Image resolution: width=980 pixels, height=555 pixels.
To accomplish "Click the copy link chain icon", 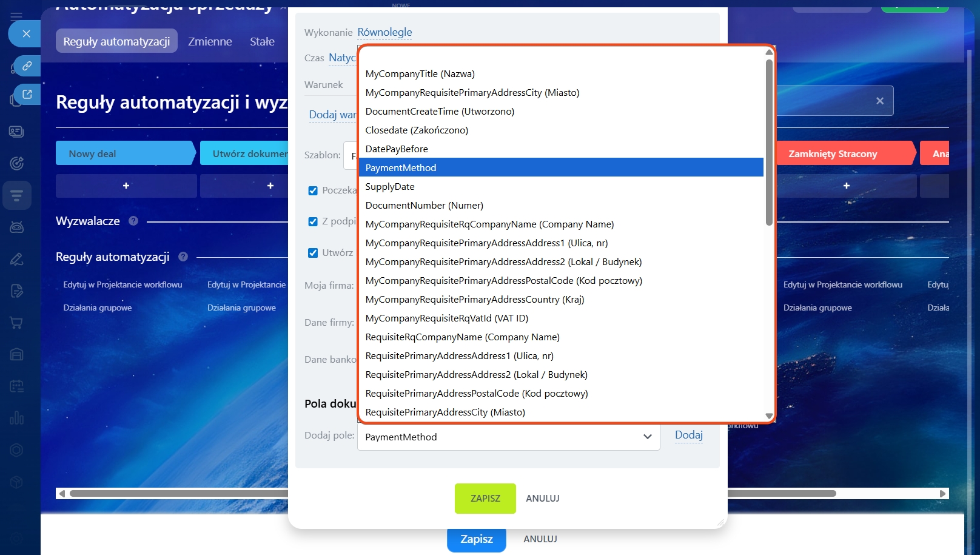I will point(27,66).
